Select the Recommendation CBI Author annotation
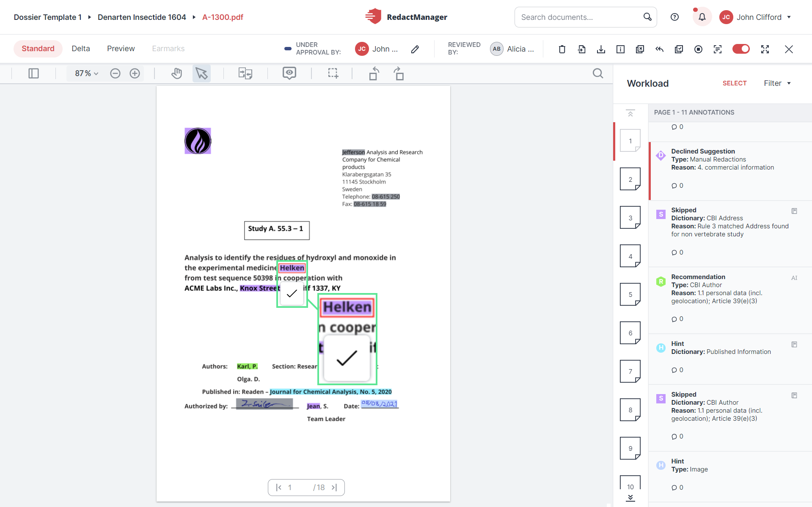Image resolution: width=812 pixels, height=507 pixels. tap(730, 300)
